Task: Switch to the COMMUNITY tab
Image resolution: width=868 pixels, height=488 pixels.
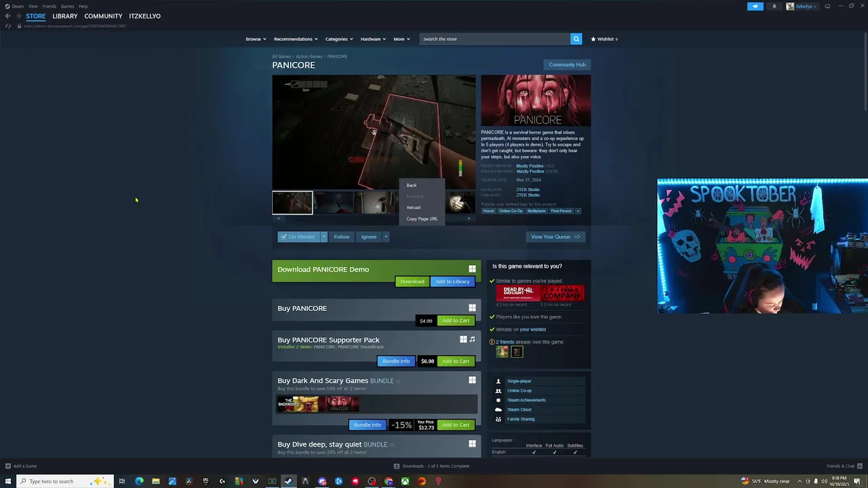Action: pyautogui.click(x=103, y=16)
